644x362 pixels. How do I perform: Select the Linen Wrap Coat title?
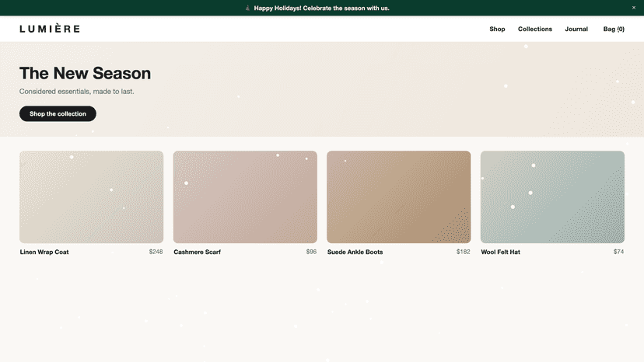44,252
